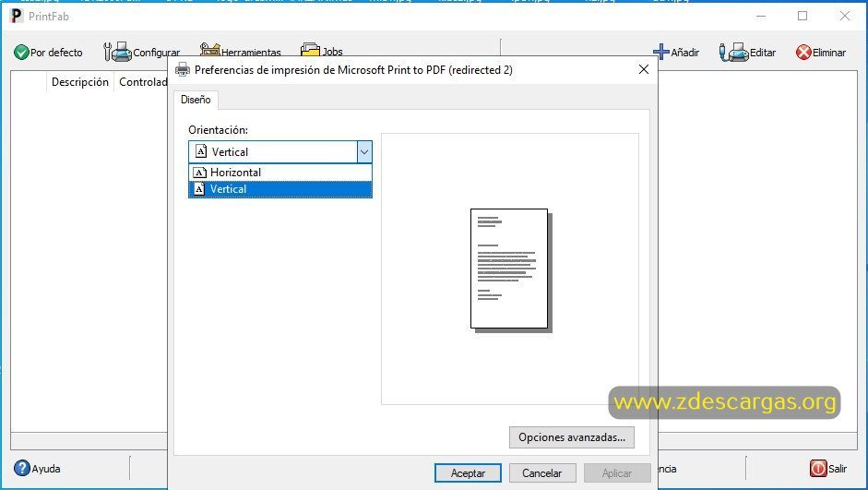
Task: Open Ayuda question mark icon
Action: click(21, 469)
